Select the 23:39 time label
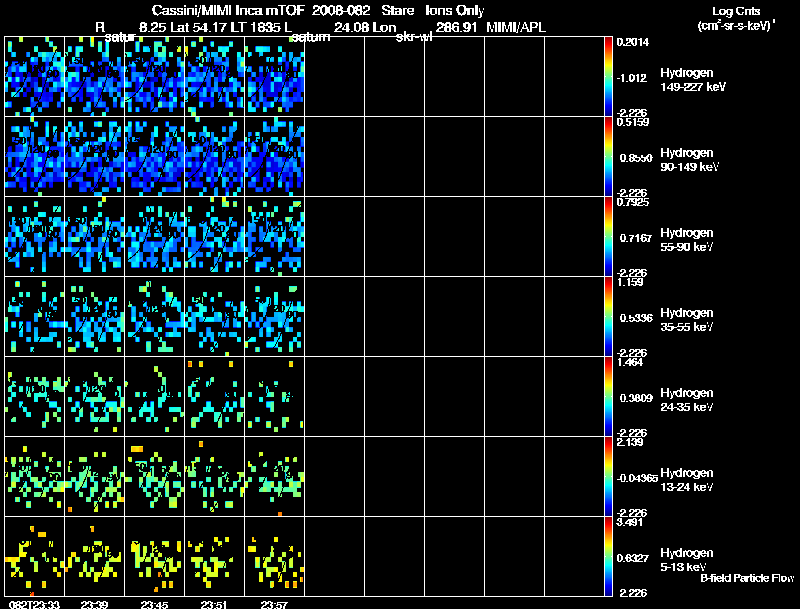The height and width of the screenshot is (609, 800). (x=95, y=604)
